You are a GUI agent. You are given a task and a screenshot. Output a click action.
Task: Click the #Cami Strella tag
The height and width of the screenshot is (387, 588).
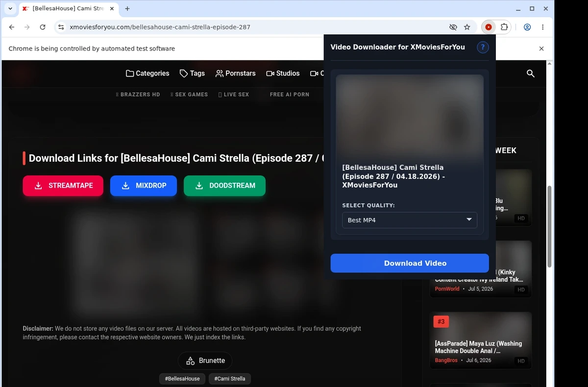coord(230,379)
